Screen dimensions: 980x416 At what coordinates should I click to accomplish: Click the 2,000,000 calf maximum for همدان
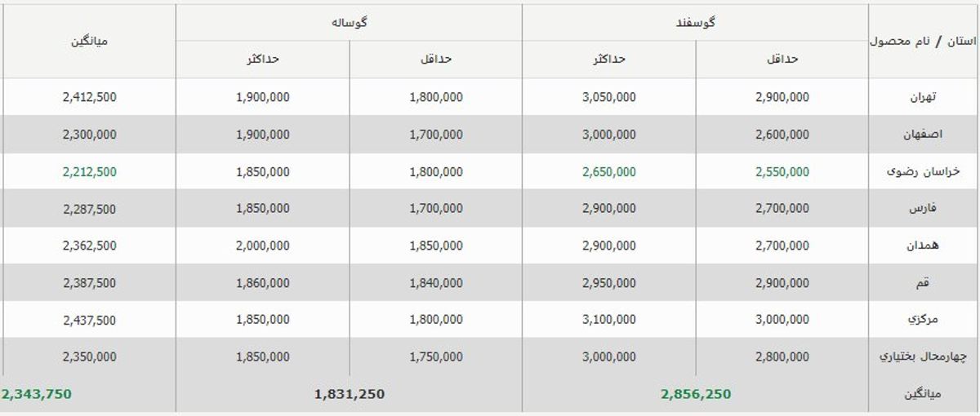click(262, 246)
